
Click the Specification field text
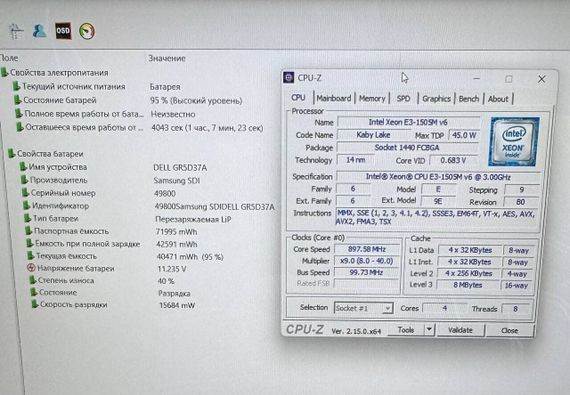(438, 177)
